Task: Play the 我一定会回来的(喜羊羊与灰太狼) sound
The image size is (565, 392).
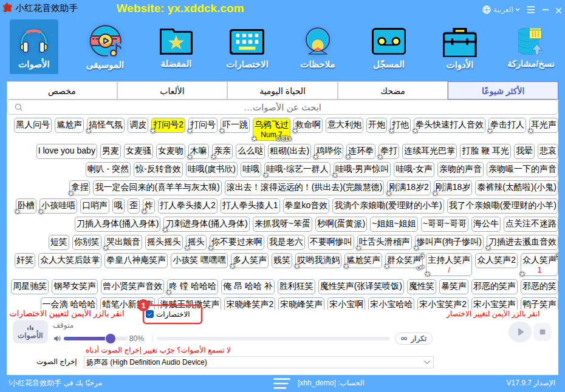Action: coord(157,187)
